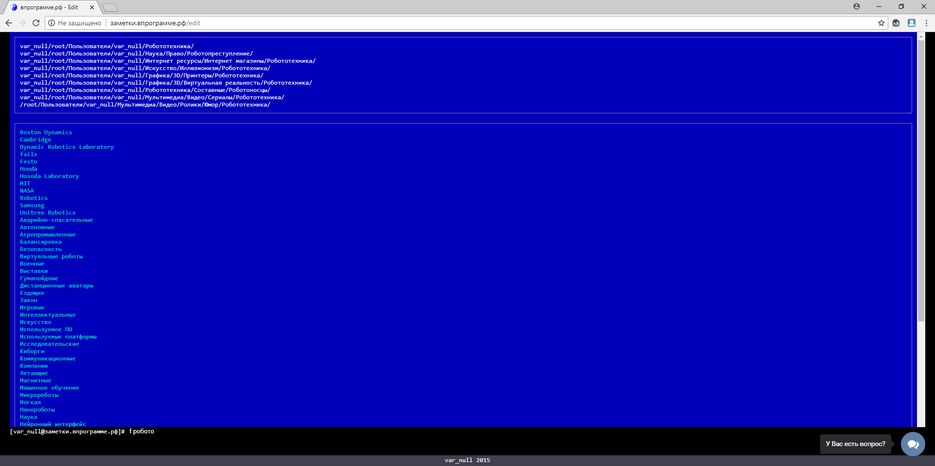Open the 'Закон' entry
The width and height of the screenshot is (935, 466).
pyautogui.click(x=28, y=300)
